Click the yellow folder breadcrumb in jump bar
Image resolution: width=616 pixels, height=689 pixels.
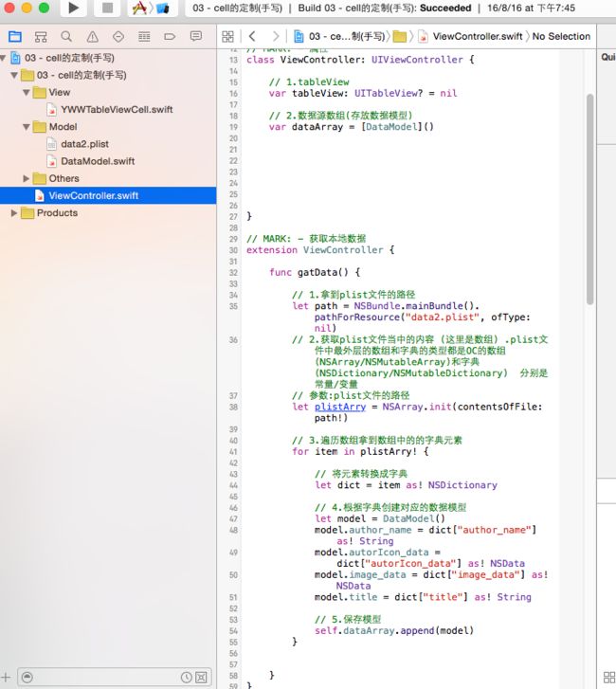click(x=399, y=36)
